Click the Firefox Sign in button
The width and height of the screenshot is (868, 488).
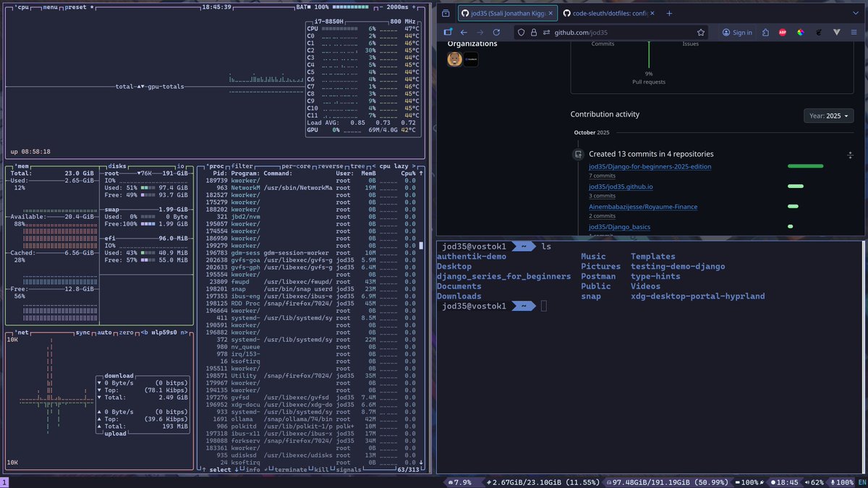pos(737,32)
